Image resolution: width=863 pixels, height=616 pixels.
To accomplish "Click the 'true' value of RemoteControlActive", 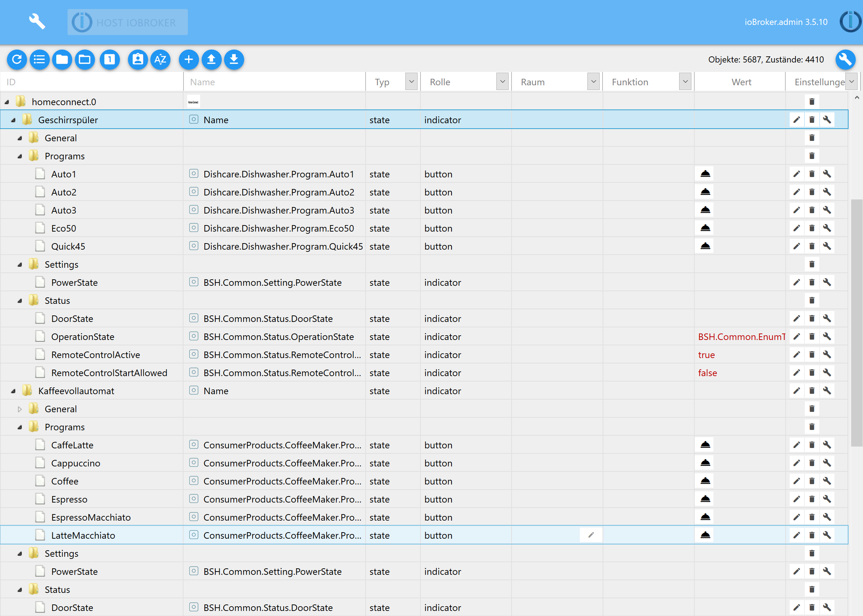I will pyautogui.click(x=706, y=355).
